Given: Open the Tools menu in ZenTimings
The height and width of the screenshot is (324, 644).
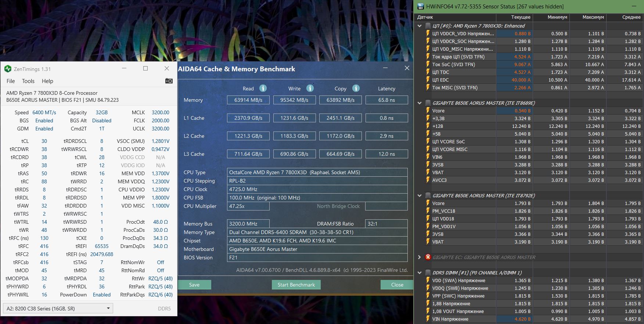Looking at the screenshot, I should click(28, 81).
